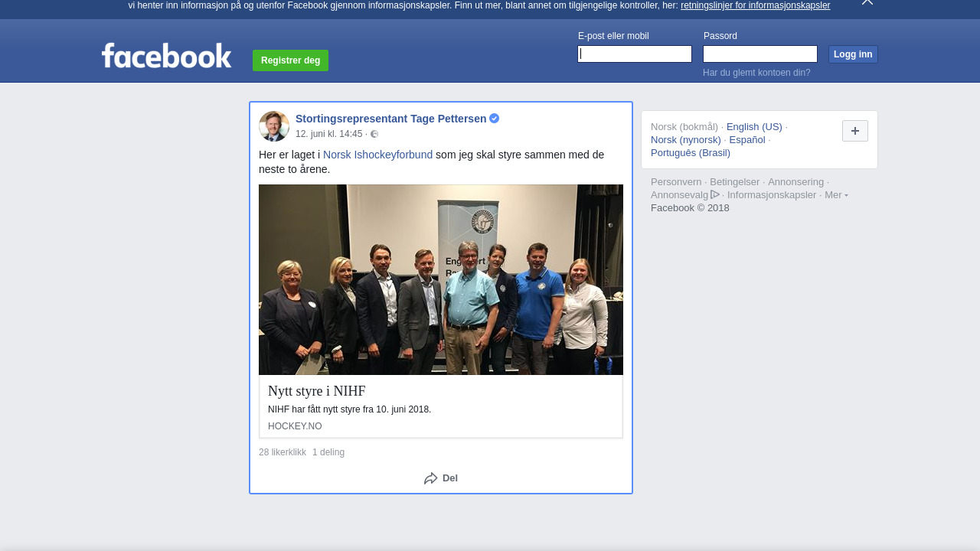Open the forgotten account link
The width and height of the screenshot is (980, 551).
[756, 73]
